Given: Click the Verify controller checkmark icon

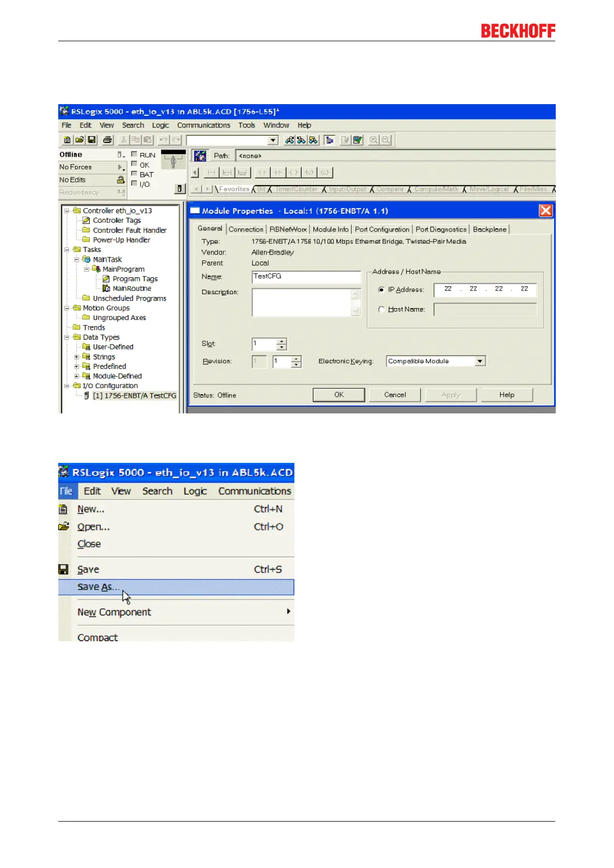Looking at the screenshot, I should click(357, 140).
